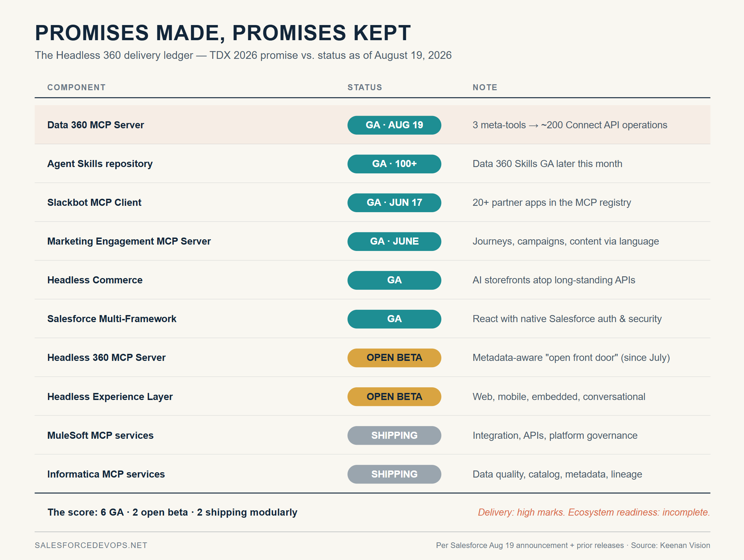Click the Slackbot MCP Client label
Image resolution: width=744 pixels, height=560 pixels.
point(94,203)
